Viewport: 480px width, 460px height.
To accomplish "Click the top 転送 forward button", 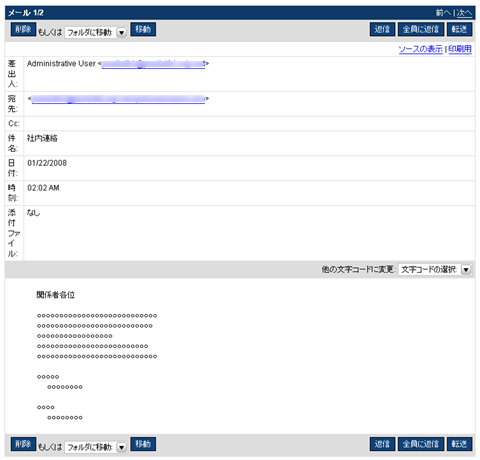I will coord(459,29).
